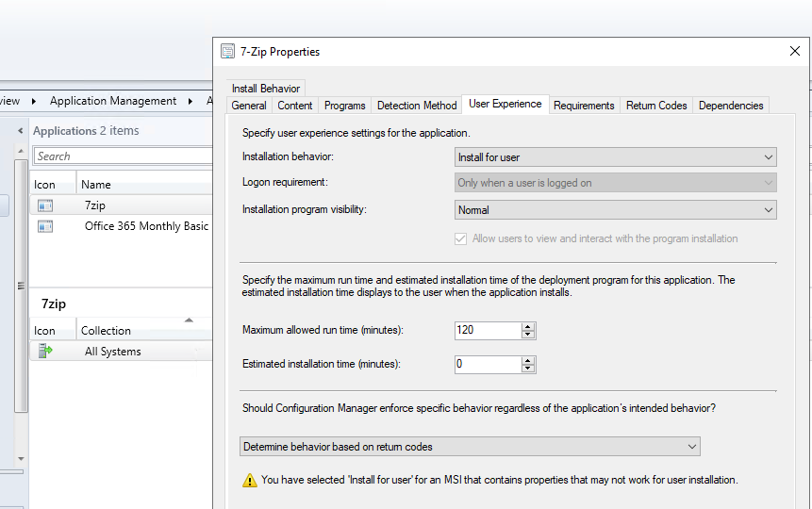
Task: Click the Applications Search box
Action: [x=124, y=156]
